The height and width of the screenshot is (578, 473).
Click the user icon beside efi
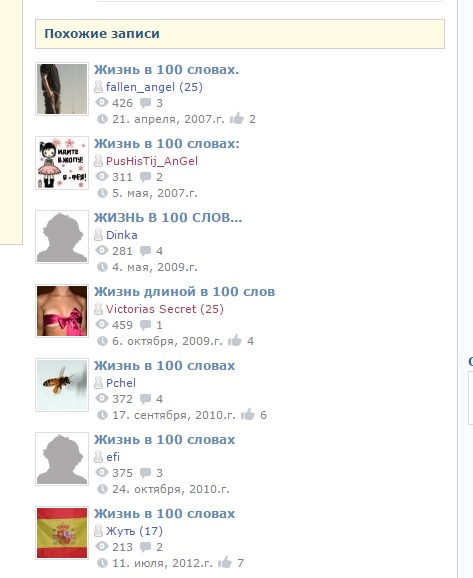(98, 457)
